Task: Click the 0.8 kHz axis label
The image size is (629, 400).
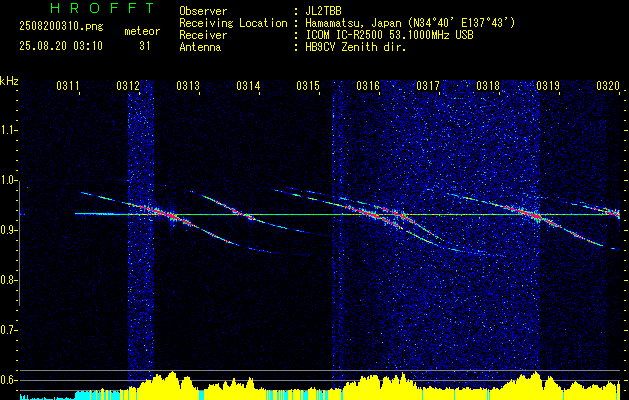Action: (8, 280)
